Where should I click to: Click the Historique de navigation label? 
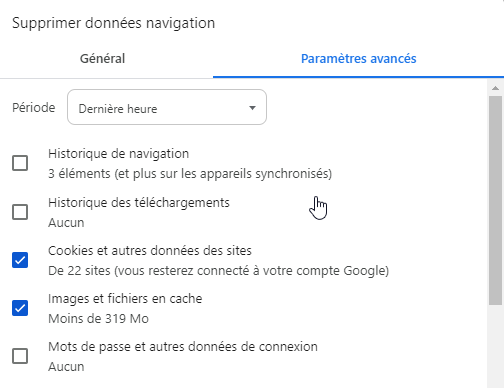[119, 154]
